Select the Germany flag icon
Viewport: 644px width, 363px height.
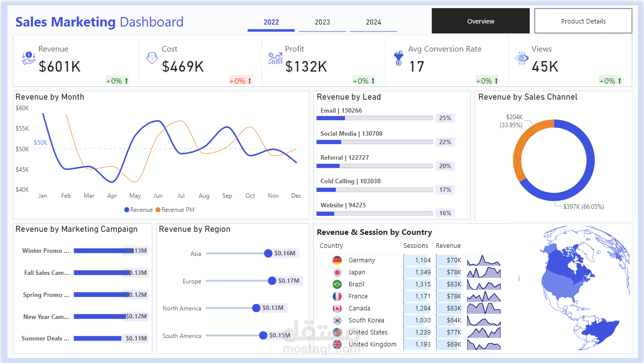tap(337, 260)
